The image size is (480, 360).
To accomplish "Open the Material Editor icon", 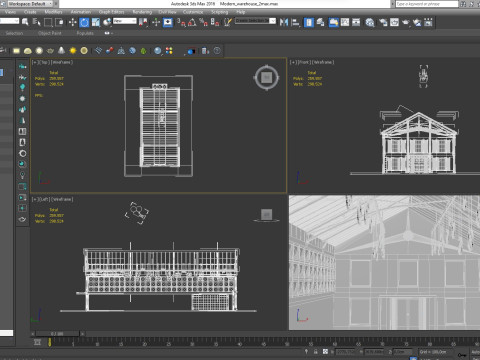I will click(370, 22).
